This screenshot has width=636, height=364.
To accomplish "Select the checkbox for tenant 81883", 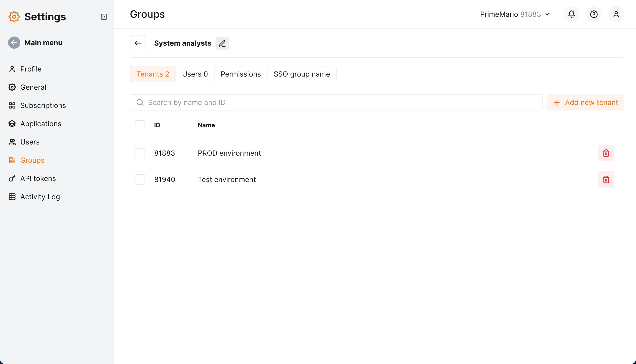I will tap(140, 153).
